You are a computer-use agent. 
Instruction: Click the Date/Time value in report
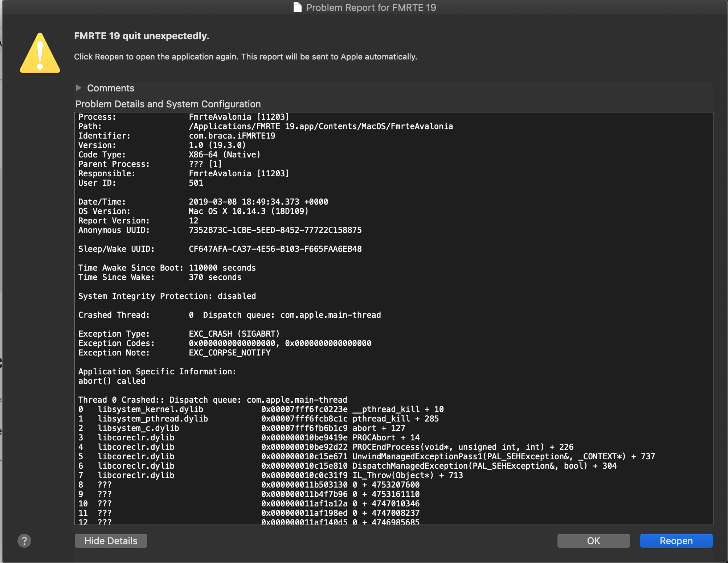click(x=258, y=202)
